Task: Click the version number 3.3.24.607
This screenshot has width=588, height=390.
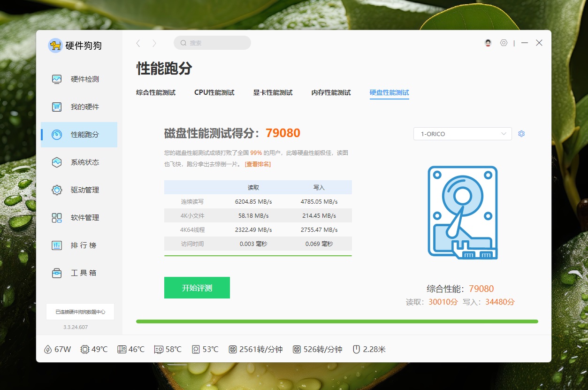Action: tap(76, 327)
